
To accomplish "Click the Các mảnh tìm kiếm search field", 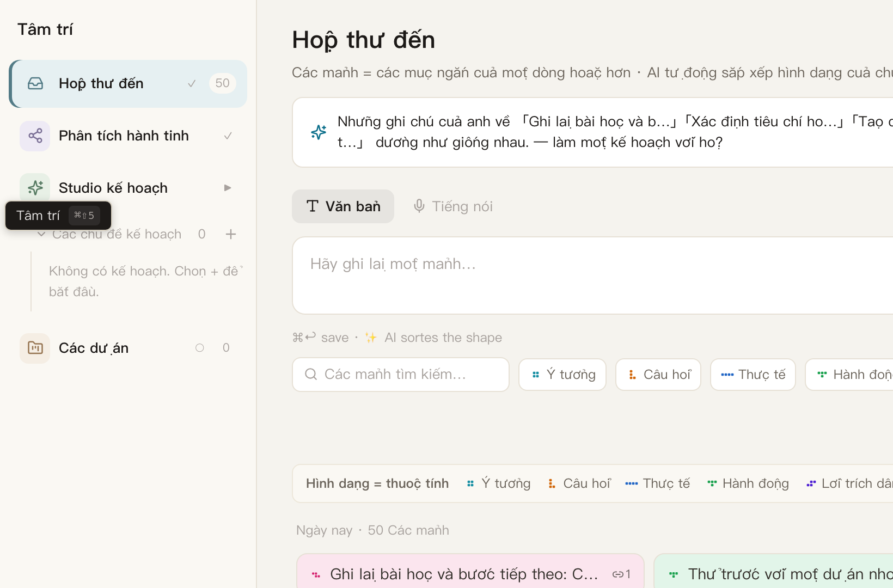I will tap(401, 375).
